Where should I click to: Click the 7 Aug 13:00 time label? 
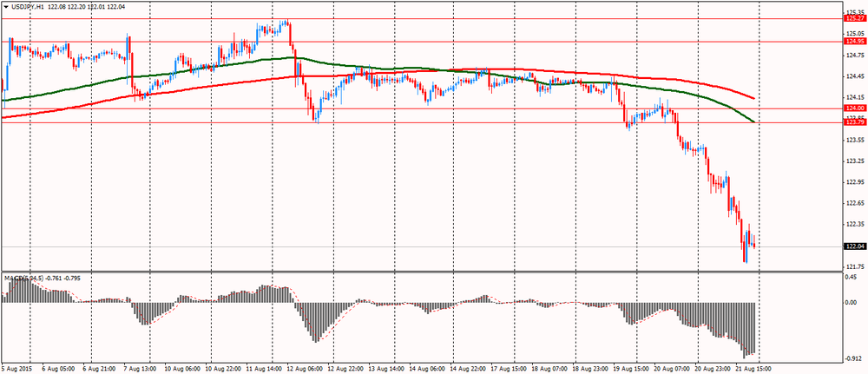pyautogui.click(x=141, y=367)
